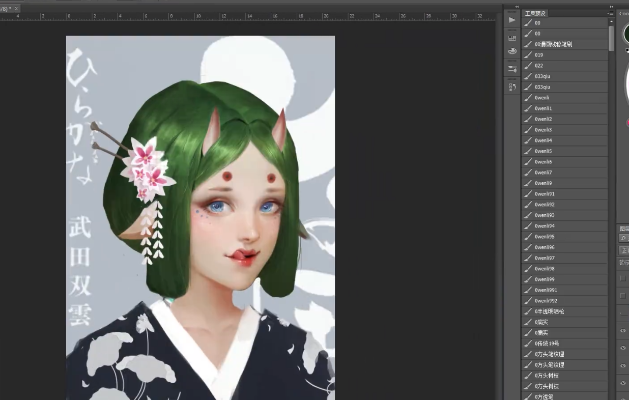Select the 0wenli95 tool preset
This screenshot has width=629, height=400.
coord(565,237)
